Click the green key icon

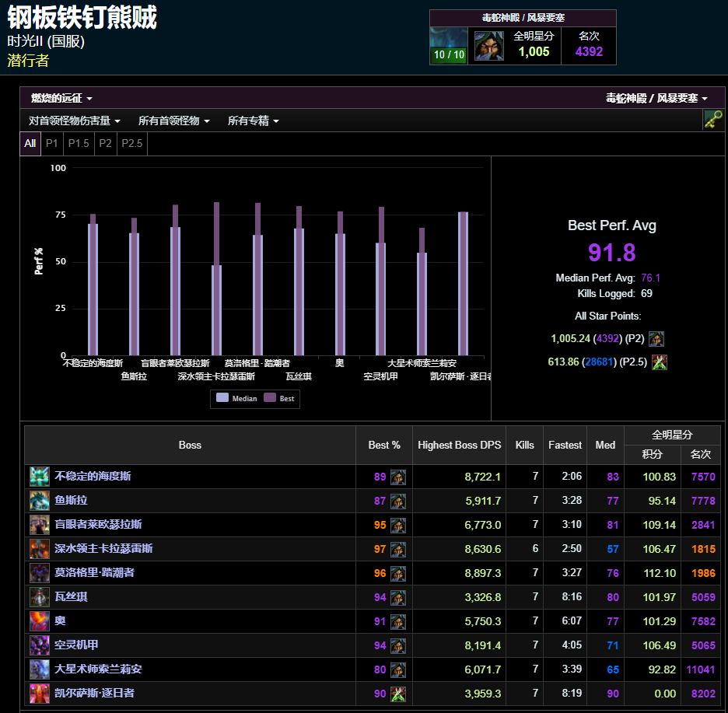[x=712, y=119]
